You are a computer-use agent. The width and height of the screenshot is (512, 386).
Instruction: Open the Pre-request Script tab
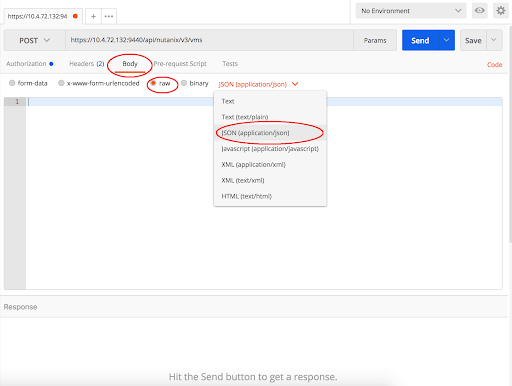click(180, 64)
